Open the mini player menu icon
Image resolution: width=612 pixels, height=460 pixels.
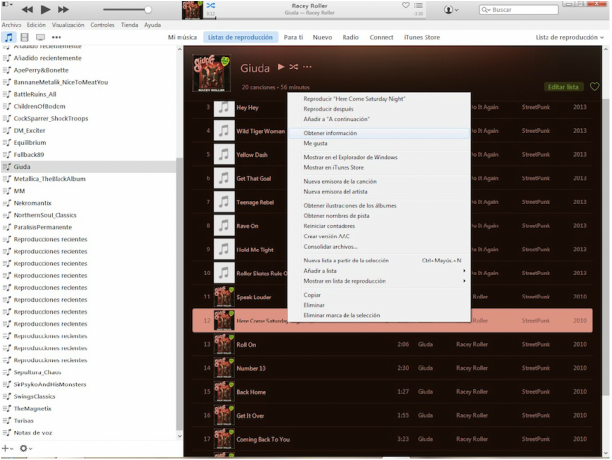[7, 5]
